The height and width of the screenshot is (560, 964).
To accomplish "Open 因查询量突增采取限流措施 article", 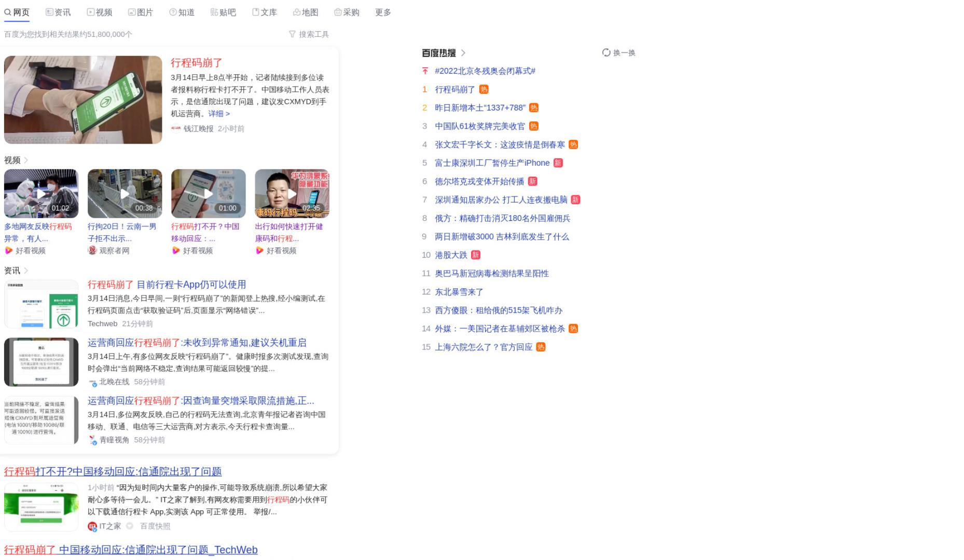I will pyautogui.click(x=201, y=401).
